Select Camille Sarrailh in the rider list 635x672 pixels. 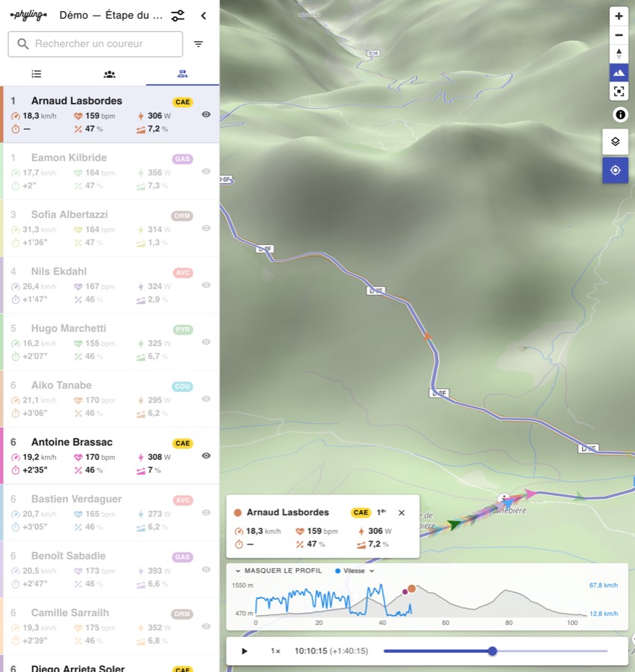click(x=110, y=626)
